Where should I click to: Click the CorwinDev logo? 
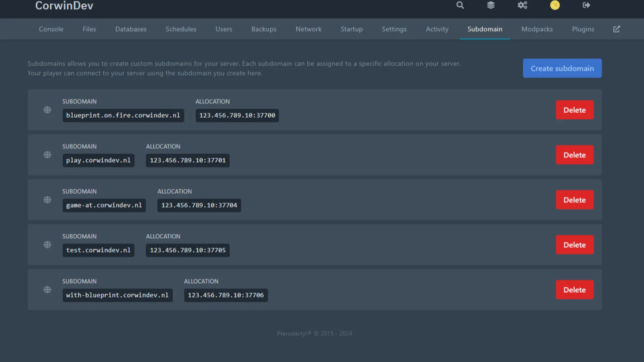click(64, 6)
